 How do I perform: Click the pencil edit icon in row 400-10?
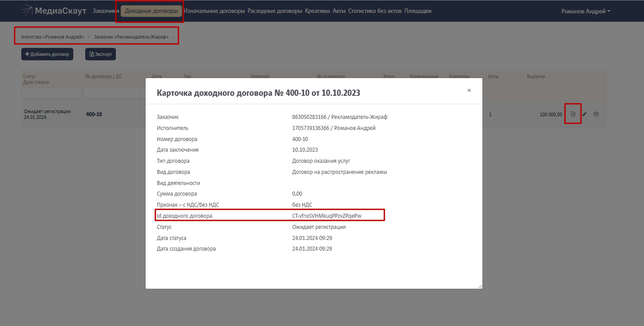585,114
